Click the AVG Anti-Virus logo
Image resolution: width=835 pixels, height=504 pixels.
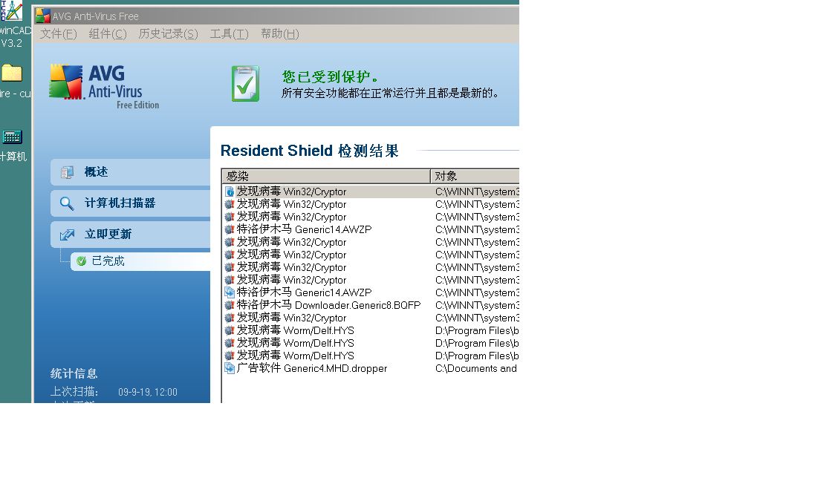click(x=104, y=87)
